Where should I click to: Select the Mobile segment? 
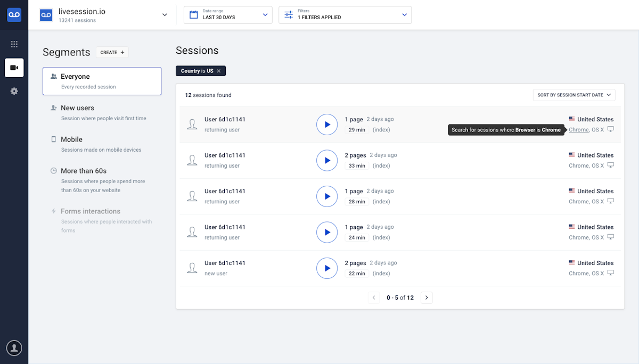71,139
